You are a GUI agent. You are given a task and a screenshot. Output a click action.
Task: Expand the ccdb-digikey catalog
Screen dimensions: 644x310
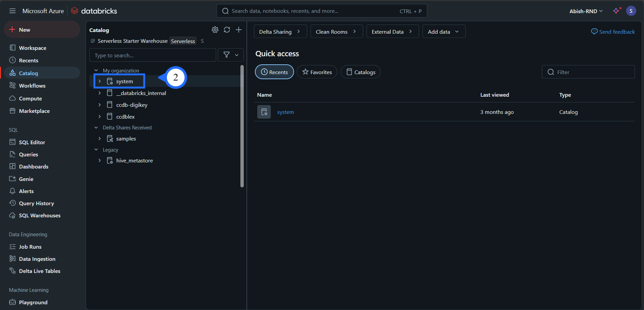(x=99, y=105)
